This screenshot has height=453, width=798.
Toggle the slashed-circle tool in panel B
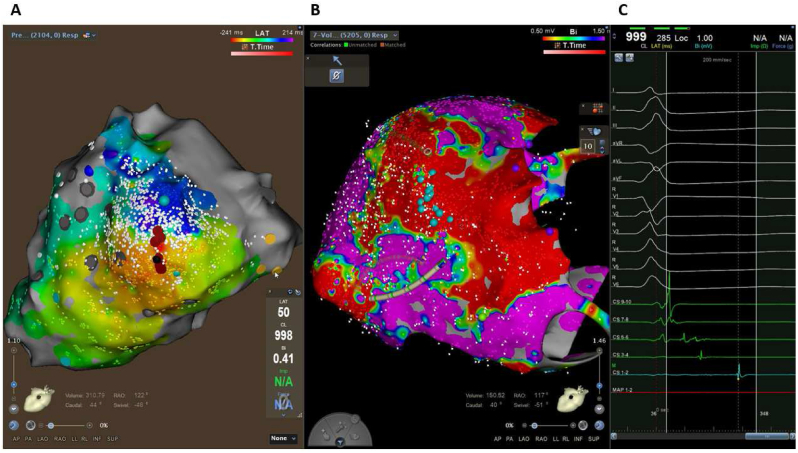click(336, 76)
